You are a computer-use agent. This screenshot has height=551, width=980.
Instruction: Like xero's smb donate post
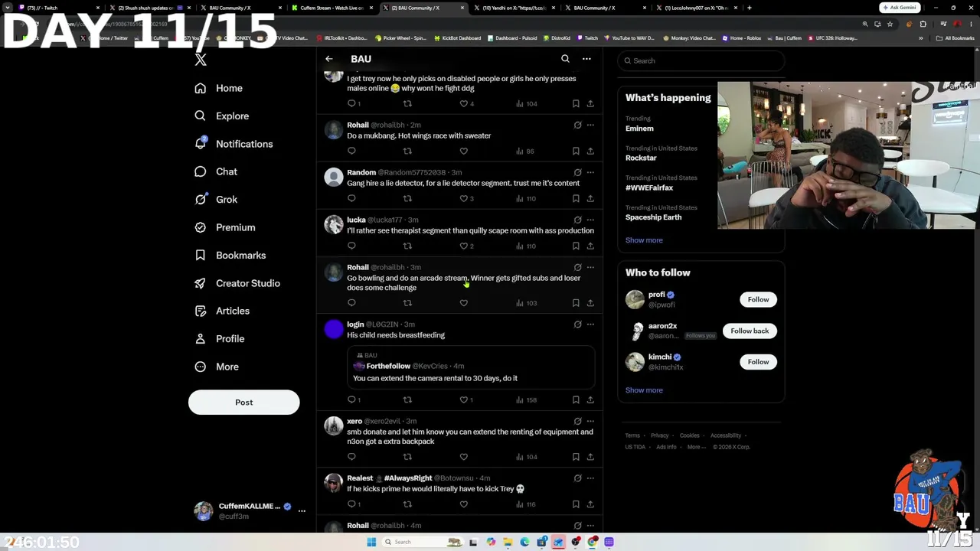pos(463,457)
